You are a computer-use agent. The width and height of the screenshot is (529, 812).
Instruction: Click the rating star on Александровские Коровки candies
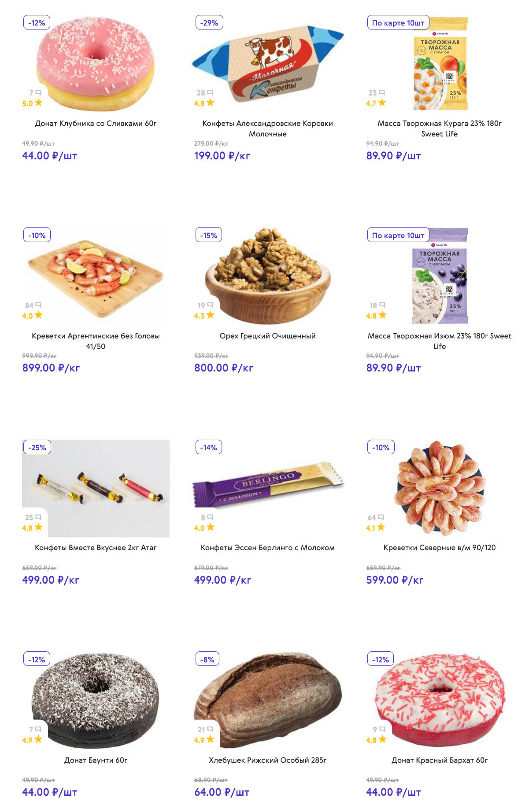(x=211, y=103)
